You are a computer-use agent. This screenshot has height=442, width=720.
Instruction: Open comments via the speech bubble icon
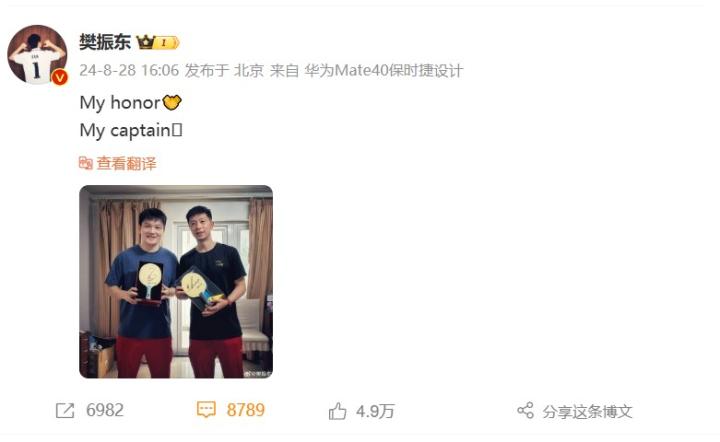tap(206, 409)
